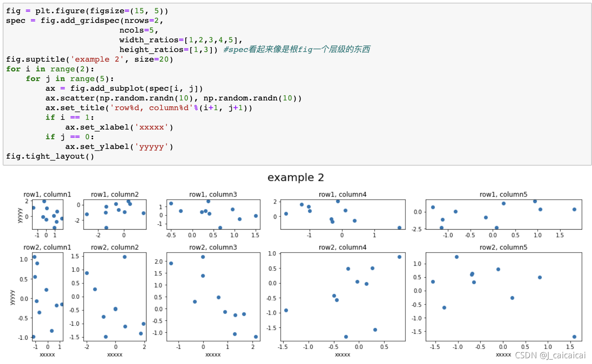Click the topmost scatter point in row2 column5
Screen dimensions: 592x364
[x=457, y=257]
